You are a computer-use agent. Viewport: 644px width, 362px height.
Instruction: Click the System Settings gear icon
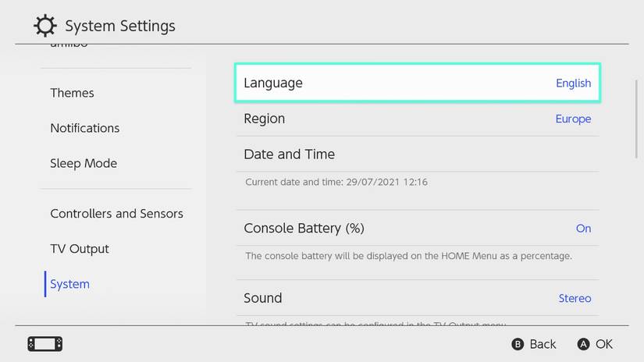pyautogui.click(x=45, y=27)
